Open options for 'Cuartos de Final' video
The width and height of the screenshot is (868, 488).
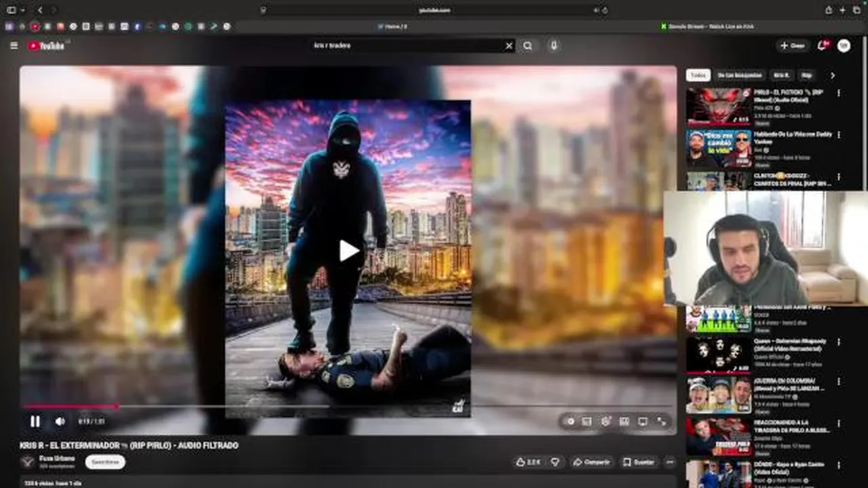[x=839, y=177]
